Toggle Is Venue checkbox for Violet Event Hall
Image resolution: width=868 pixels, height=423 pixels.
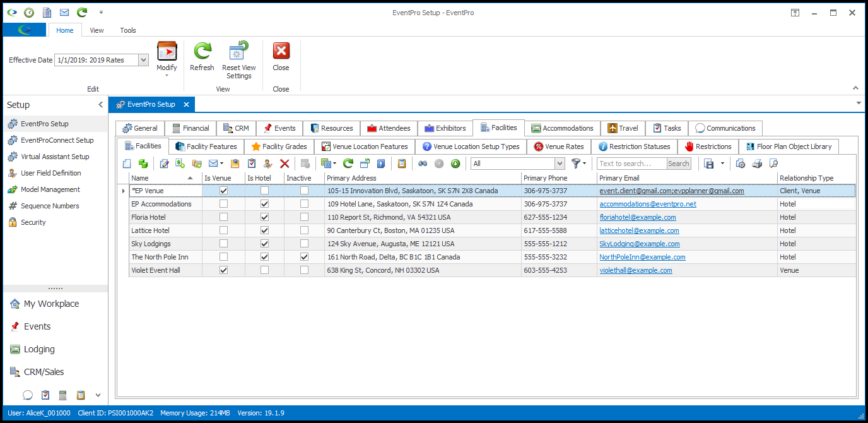(223, 270)
